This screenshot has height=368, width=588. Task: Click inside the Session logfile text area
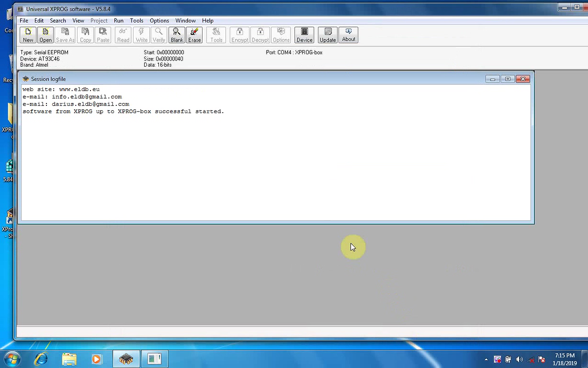click(276, 152)
